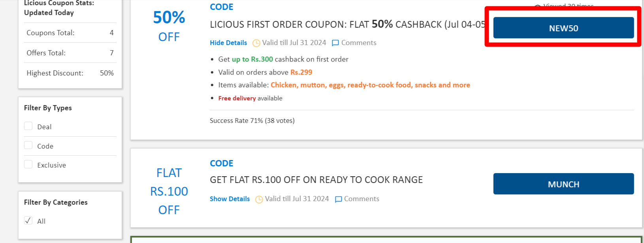Open Comments for the ready-to-cook coupon
644x243 pixels.
(362, 199)
